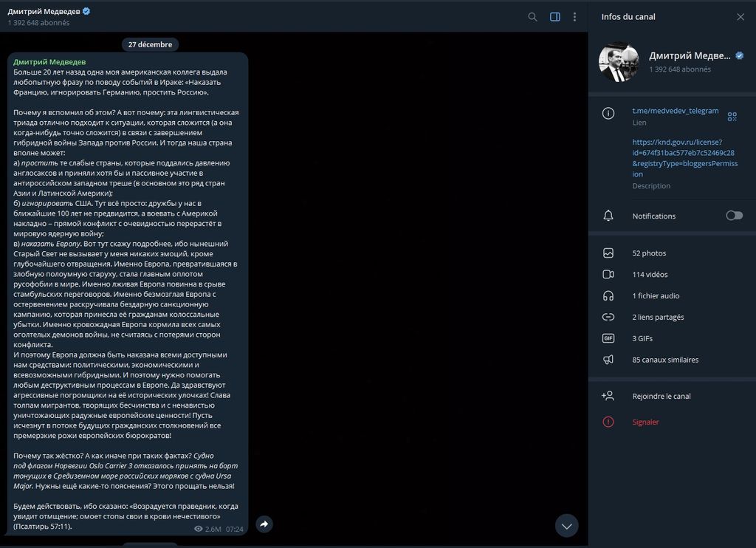This screenshot has height=548, width=756.
Task: Click the message timestamp 07:24
Action: pyautogui.click(x=234, y=530)
